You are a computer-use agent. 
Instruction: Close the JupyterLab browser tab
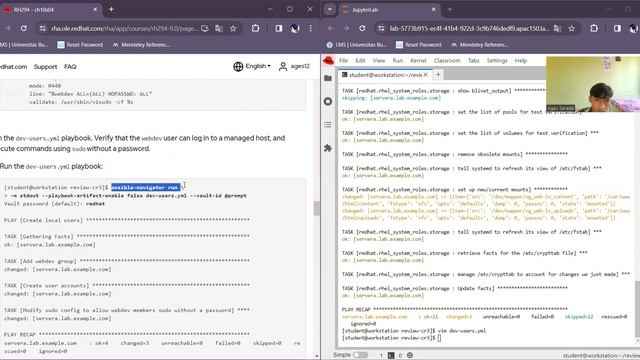[433, 9]
